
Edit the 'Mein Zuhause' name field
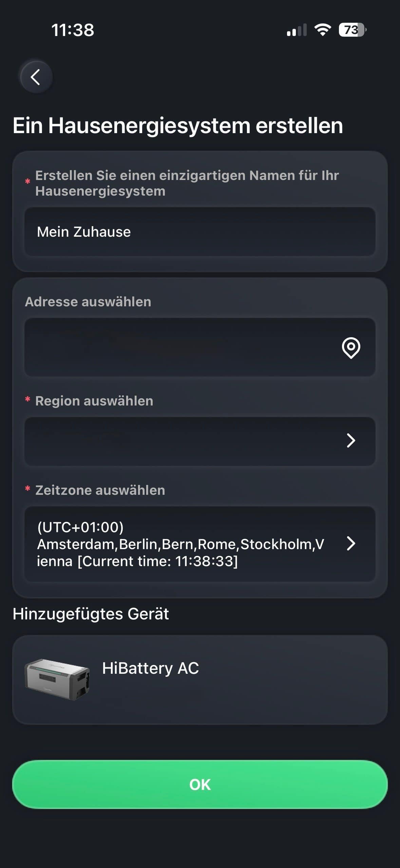point(199,232)
